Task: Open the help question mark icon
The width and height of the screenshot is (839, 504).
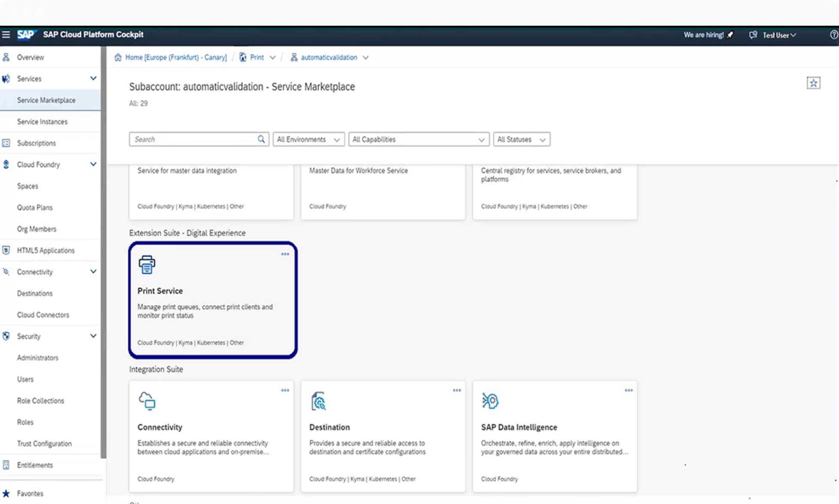Action: point(834,35)
